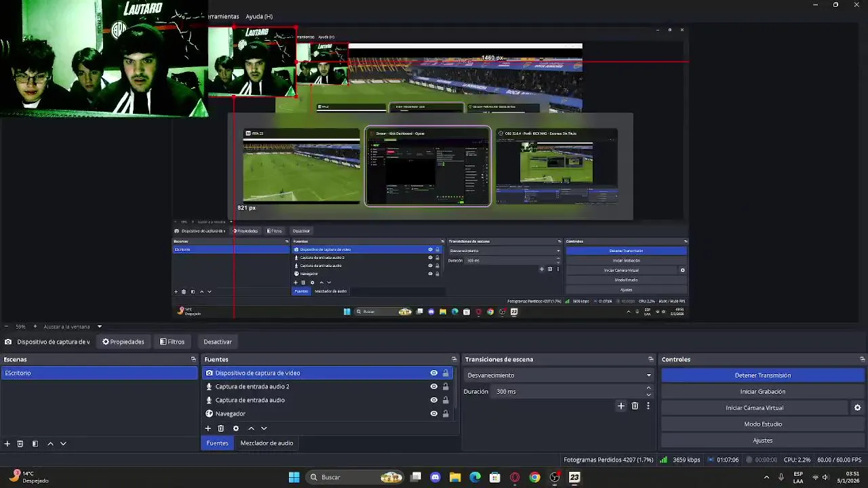The width and height of the screenshot is (868, 488).
Task: Open transition options three-dots menu
Action: pos(648,406)
